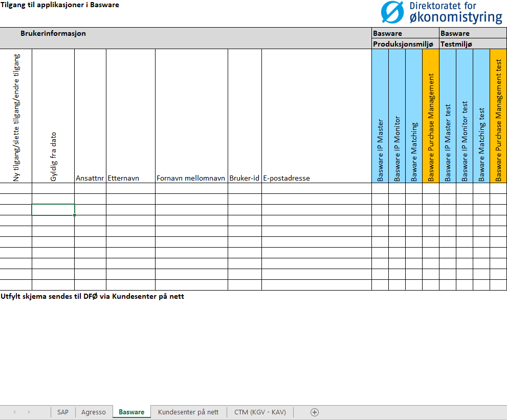This screenshot has height=420, width=507.
Task: Select the Basware IP Monitor header cell
Action: click(397, 116)
